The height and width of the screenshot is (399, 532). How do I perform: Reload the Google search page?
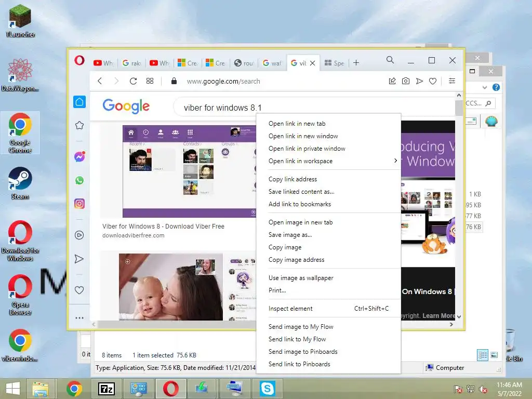tap(133, 81)
